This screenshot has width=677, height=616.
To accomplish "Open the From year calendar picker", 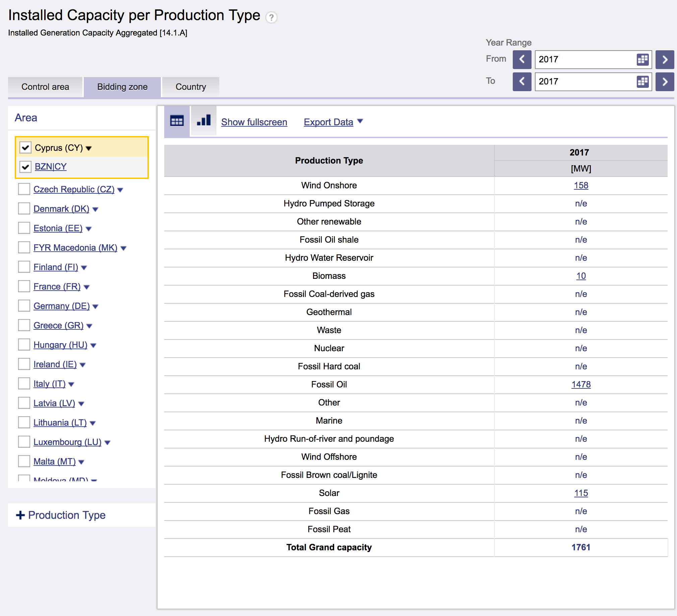I will pyautogui.click(x=642, y=59).
